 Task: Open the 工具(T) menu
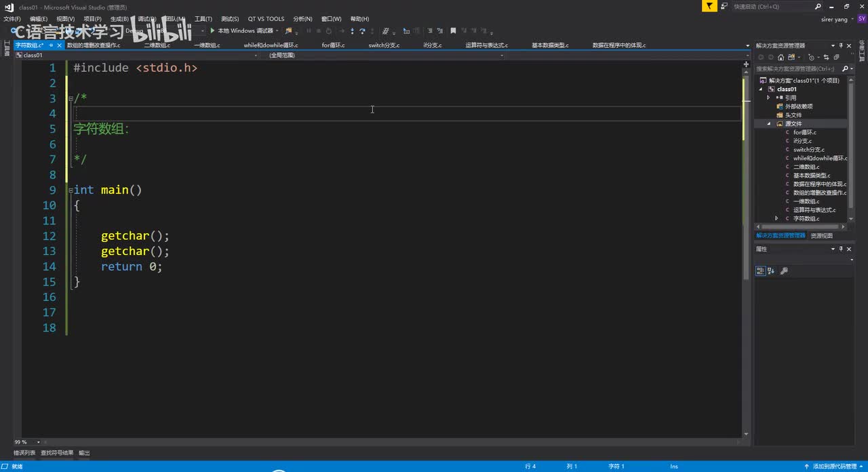coord(203,19)
